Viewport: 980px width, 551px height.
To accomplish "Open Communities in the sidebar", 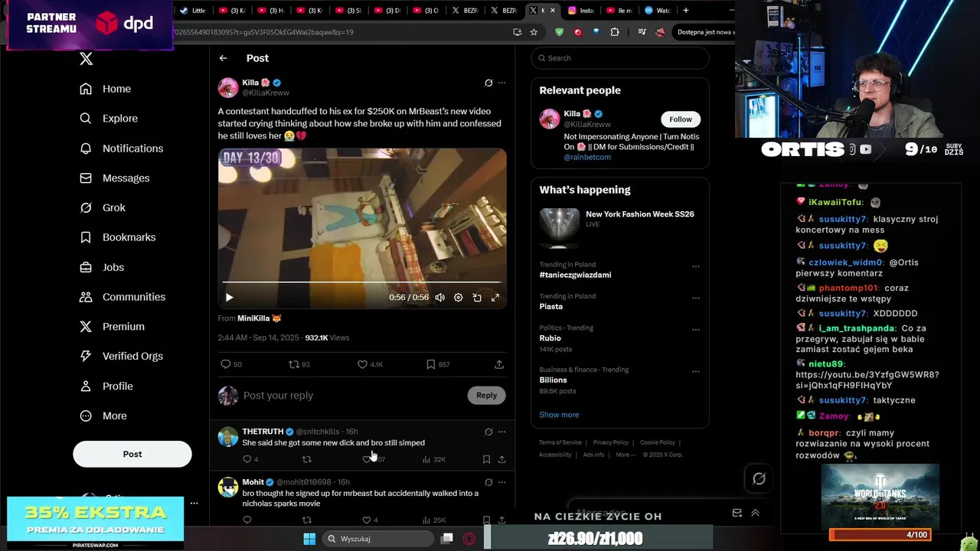I will point(122,297).
